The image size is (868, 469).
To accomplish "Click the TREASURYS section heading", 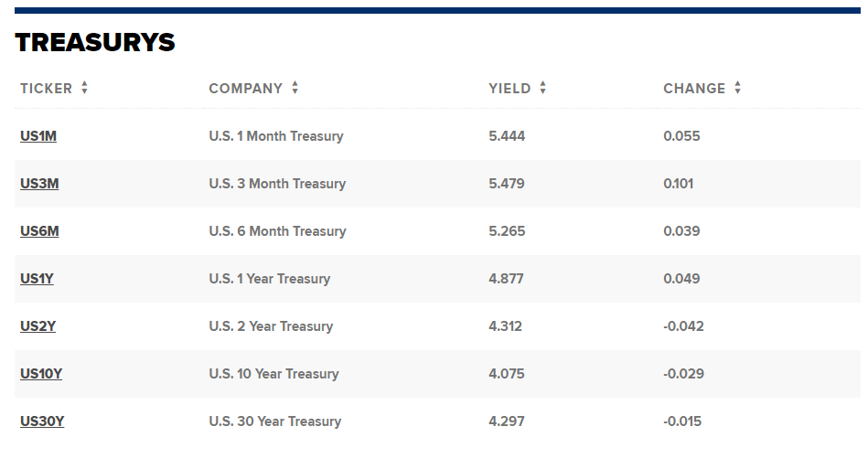I will tap(95, 43).
